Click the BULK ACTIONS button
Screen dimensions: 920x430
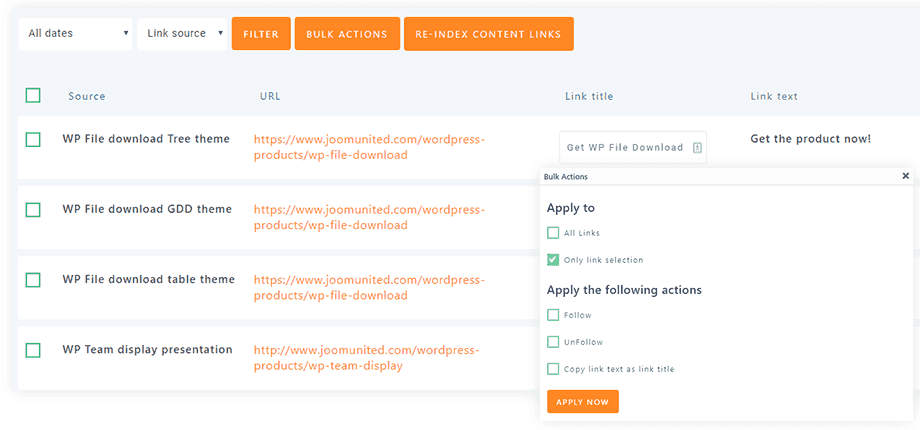coord(347,34)
